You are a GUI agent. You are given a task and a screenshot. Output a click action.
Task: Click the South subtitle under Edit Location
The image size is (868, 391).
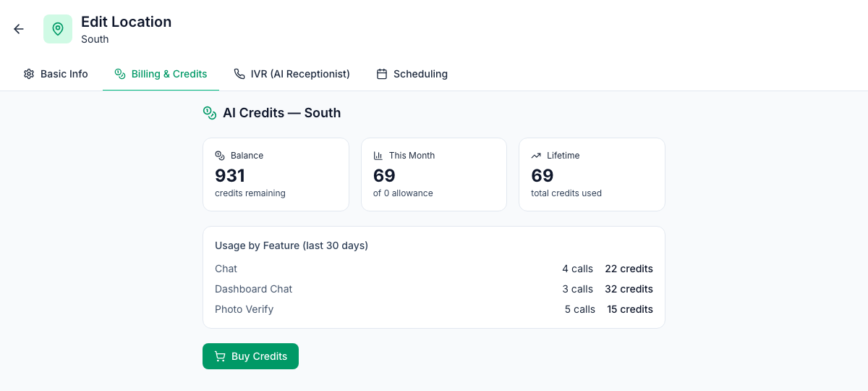(x=95, y=39)
